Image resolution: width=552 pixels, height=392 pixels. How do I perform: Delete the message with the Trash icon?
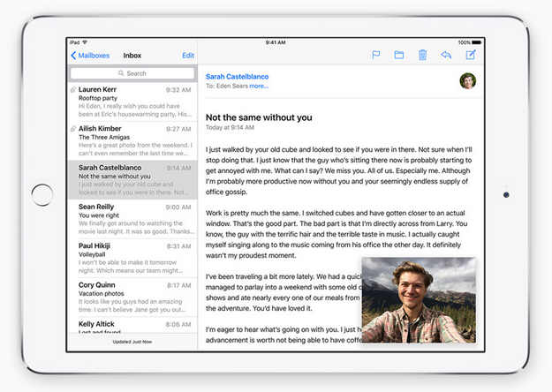422,55
